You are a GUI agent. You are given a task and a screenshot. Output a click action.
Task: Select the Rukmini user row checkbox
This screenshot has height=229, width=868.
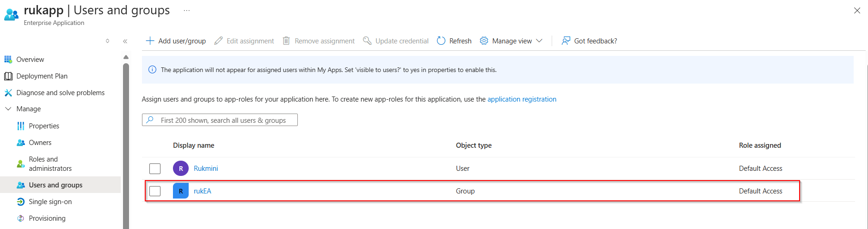tap(155, 169)
